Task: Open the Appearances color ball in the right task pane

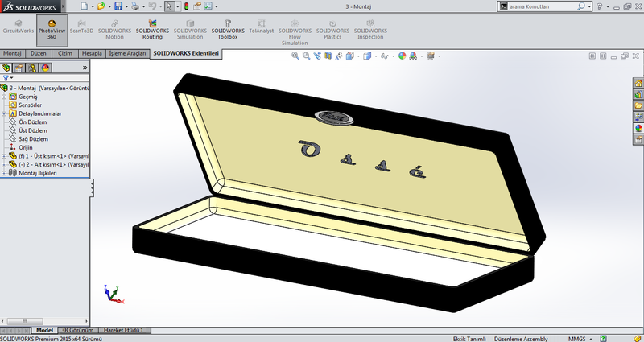Action: [x=638, y=128]
